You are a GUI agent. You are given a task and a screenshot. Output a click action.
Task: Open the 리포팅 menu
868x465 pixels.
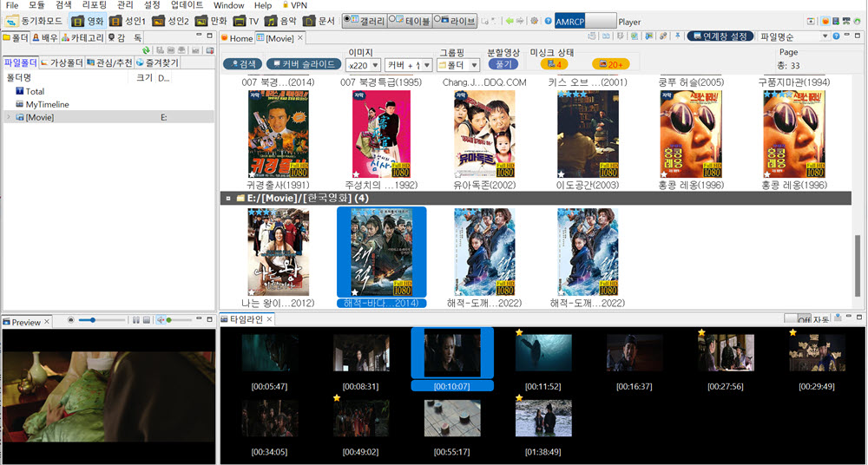[94, 5]
